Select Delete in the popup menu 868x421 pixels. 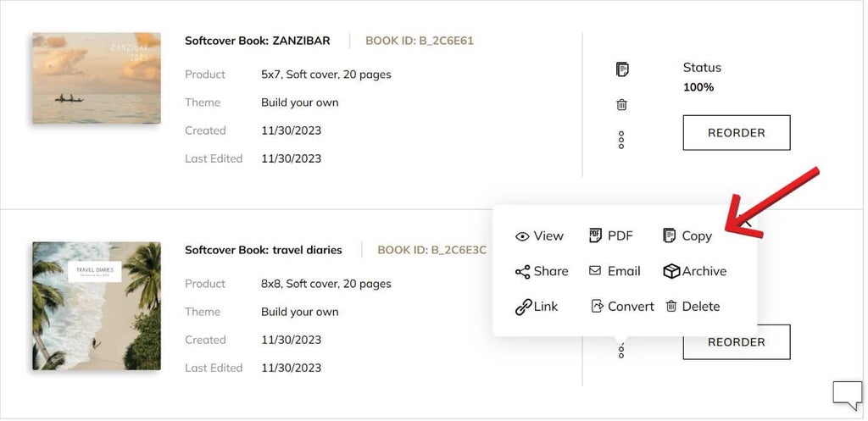pyautogui.click(x=693, y=307)
